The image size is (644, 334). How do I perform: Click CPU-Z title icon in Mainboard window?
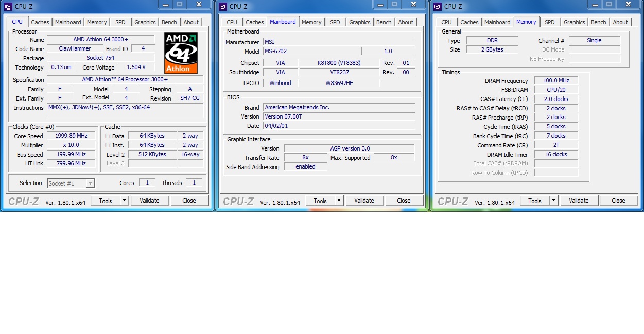point(222,6)
